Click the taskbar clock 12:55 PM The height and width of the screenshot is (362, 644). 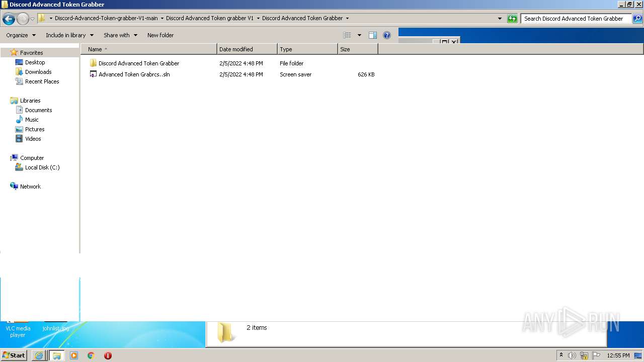click(x=618, y=355)
